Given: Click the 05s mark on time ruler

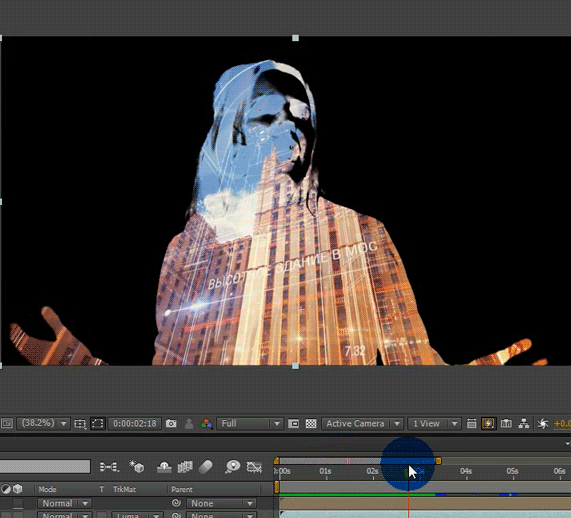Looking at the screenshot, I should (x=512, y=471).
